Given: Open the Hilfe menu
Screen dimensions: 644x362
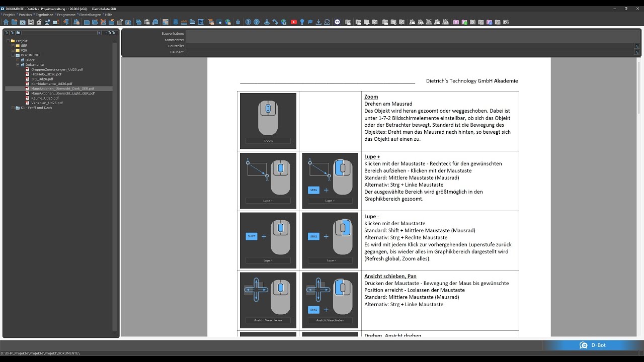Looking at the screenshot, I should point(109,15).
